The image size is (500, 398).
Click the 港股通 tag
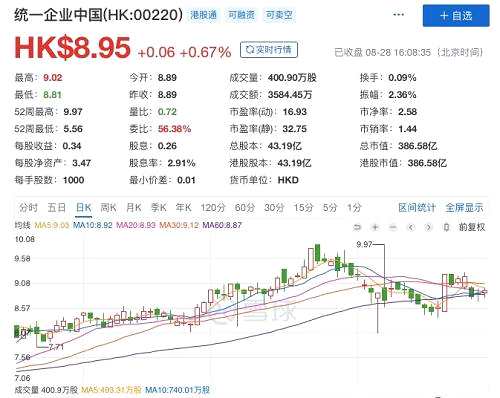click(x=203, y=15)
